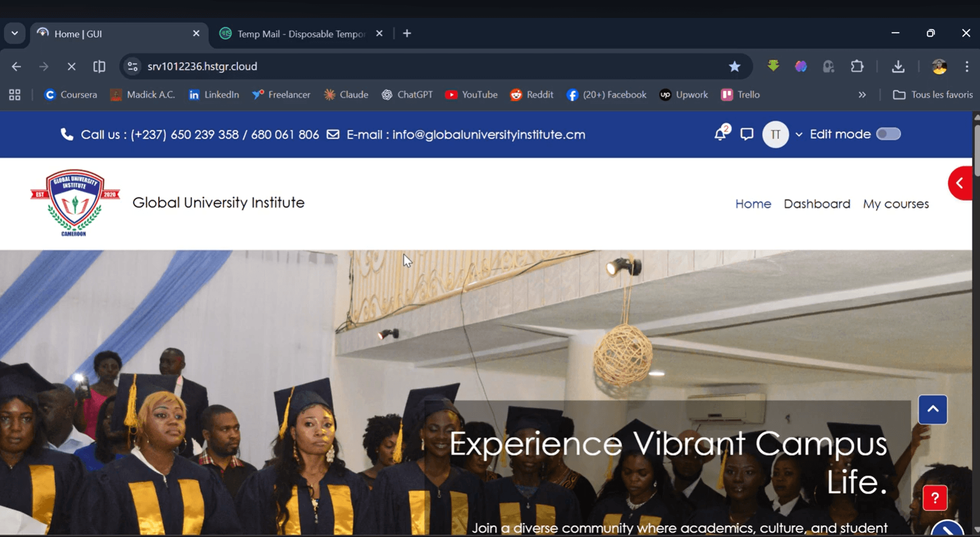Open a new browser tab

coord(407,33)
